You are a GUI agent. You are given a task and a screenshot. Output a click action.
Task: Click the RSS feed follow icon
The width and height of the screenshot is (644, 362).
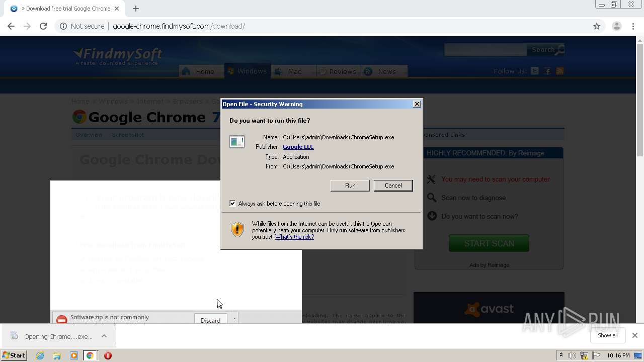tap(559, 71)
